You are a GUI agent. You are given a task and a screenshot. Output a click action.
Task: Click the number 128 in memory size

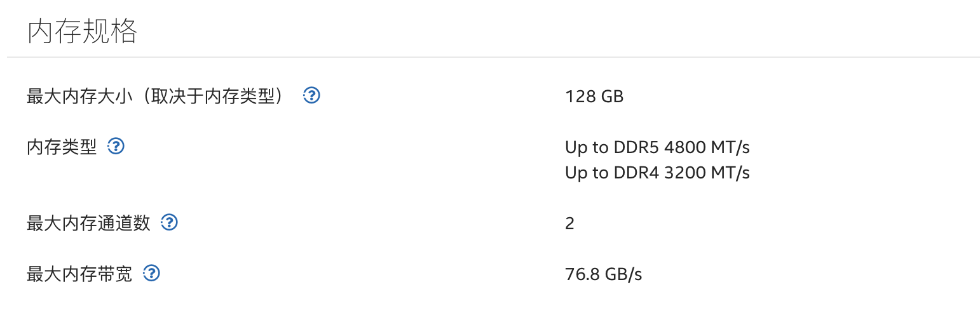coord(579,97)
